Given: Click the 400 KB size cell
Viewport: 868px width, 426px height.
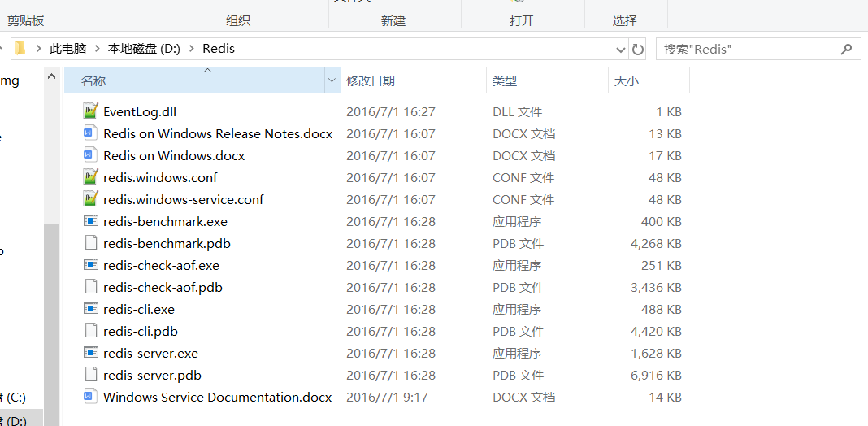Looking at the screenshot, I should click(661, 222).
